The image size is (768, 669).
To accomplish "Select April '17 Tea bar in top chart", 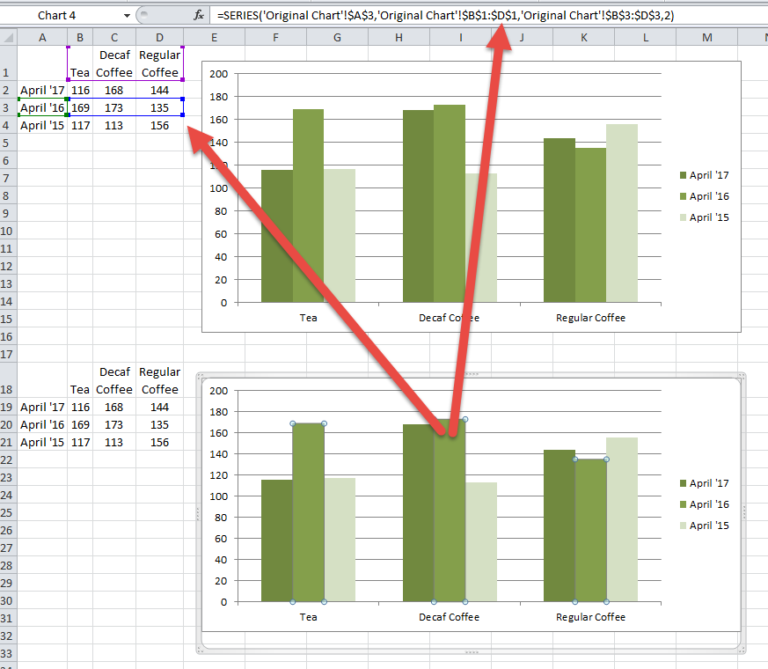I will (x=277, y=236).
